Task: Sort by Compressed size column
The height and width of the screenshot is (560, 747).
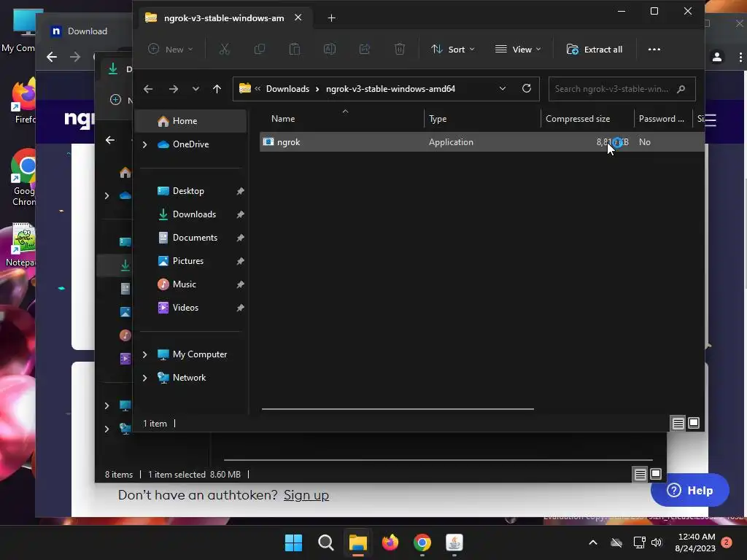Action: [578, 119]
